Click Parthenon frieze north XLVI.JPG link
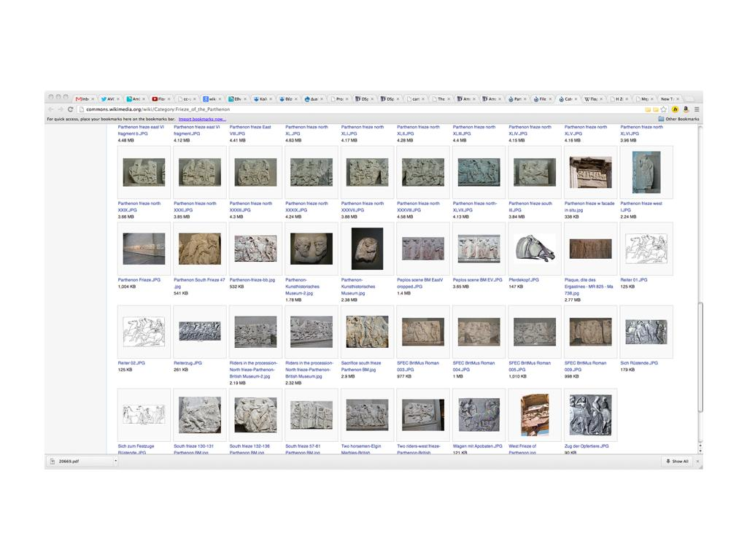747x560 pixels. (x=642, y=131)
